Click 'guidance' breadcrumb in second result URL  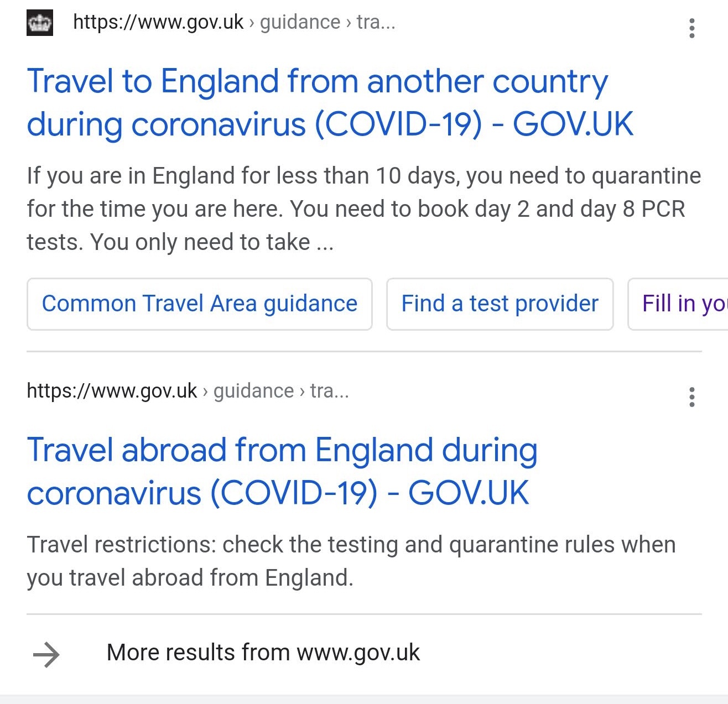pyautogui.click(x=253, y=391)
